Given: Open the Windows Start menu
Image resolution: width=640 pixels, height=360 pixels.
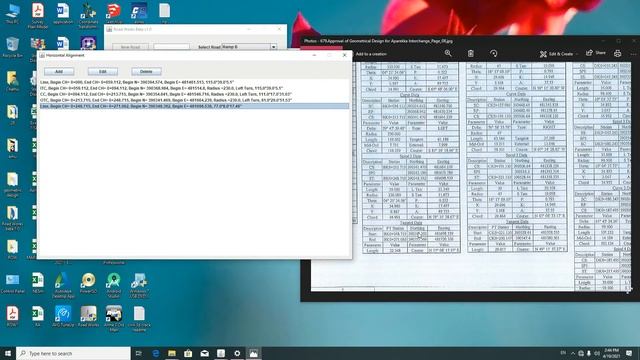Looking at the screenshot, I should 8,353.
